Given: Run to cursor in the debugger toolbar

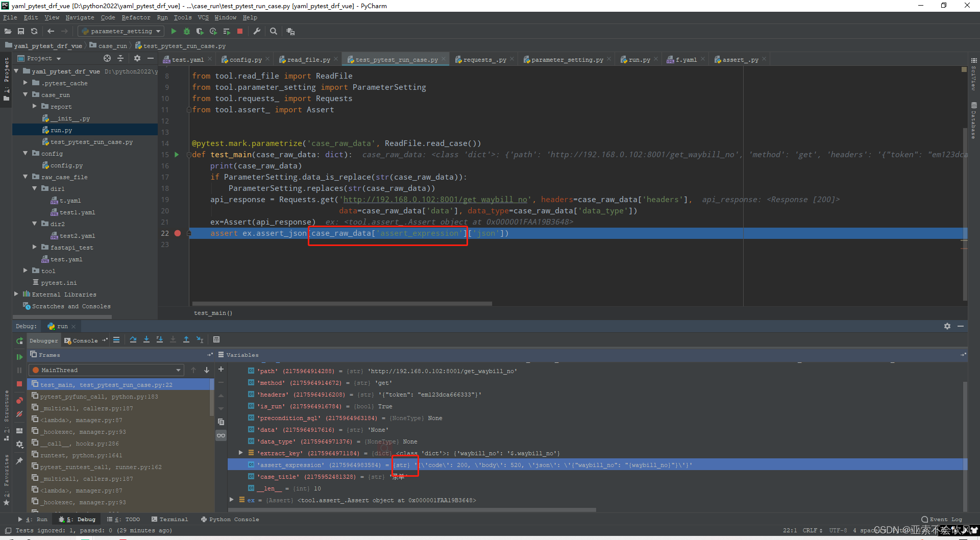Looking at the screenshot, I should [x=200, y=339].
